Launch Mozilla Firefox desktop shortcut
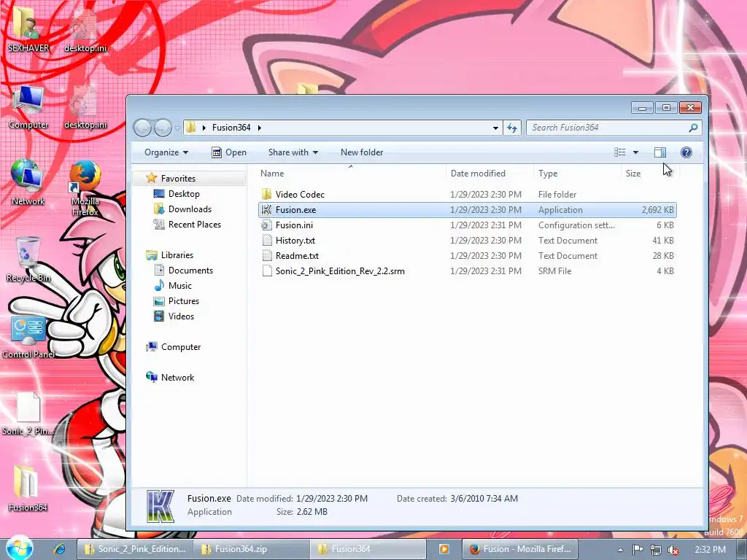The image size is (747, 560). tap(85, 187)
